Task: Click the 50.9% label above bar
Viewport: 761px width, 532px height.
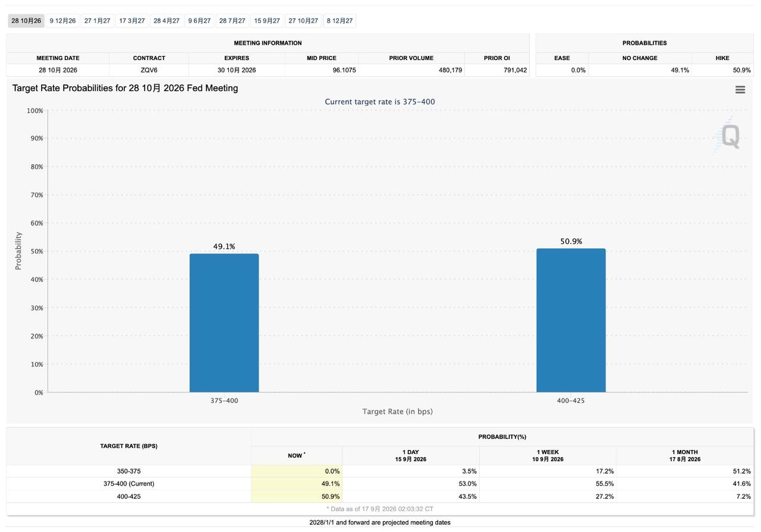Action: coord(571,241)
